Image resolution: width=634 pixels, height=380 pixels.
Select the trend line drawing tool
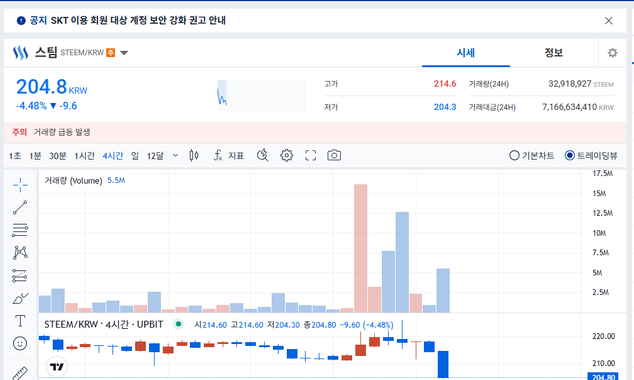point(20,207)
